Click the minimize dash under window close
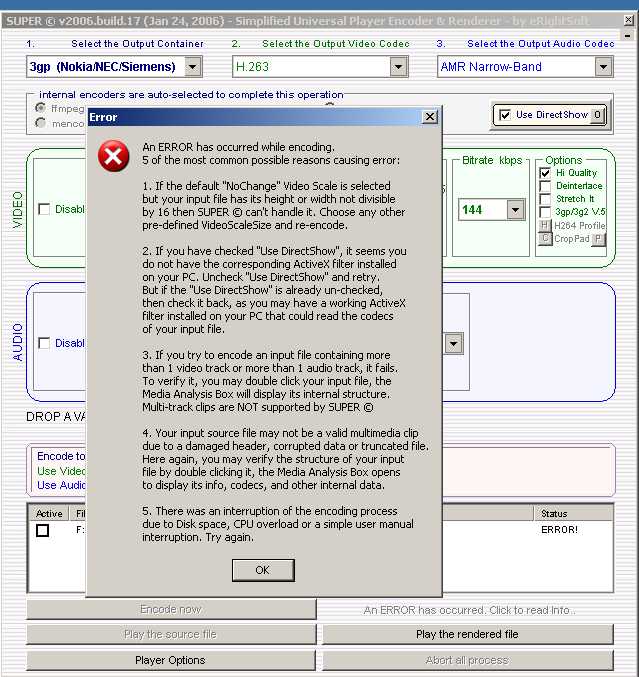The height and width of the screenshot is (677, 639). click(628, 35)
